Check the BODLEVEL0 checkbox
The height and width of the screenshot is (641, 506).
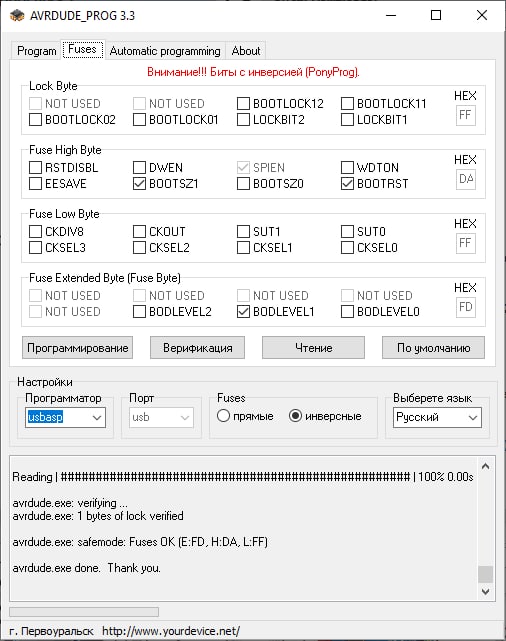pos(347,312)
